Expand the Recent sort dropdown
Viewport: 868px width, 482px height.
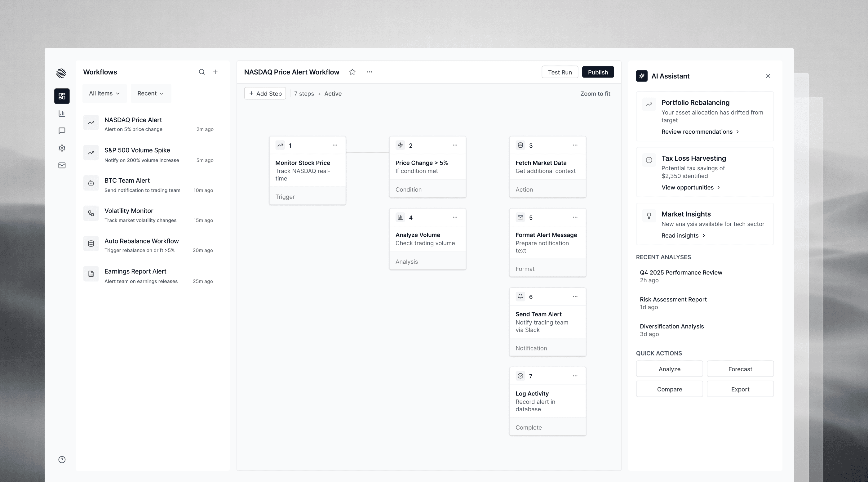coord(151,93)
